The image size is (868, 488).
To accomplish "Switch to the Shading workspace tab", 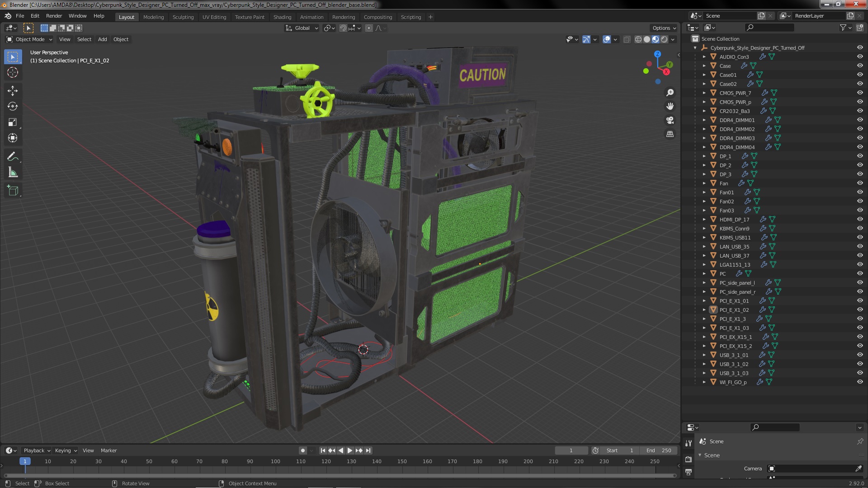I will click(282, 17).
